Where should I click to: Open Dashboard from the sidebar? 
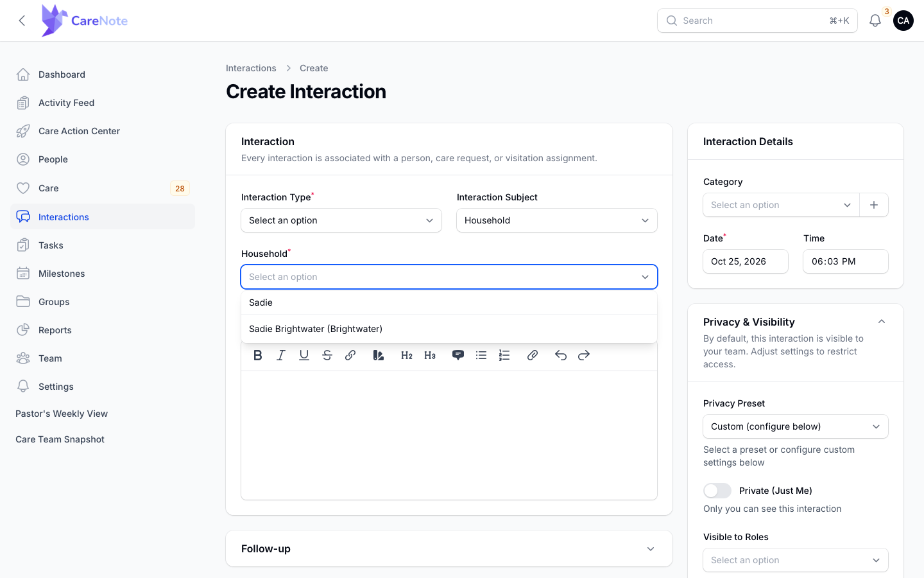coord(103,74)
